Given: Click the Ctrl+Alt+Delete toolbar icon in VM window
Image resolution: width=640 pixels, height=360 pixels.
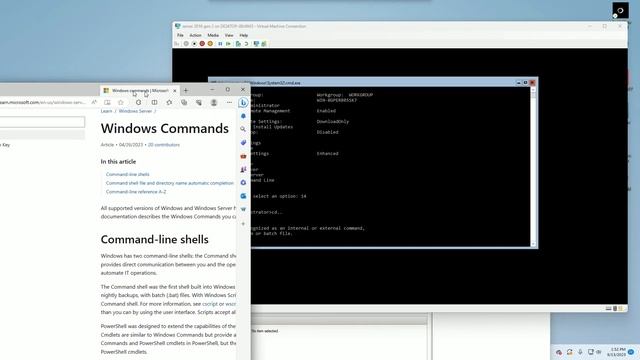Looking at the screenshot, I should (177, 44).
